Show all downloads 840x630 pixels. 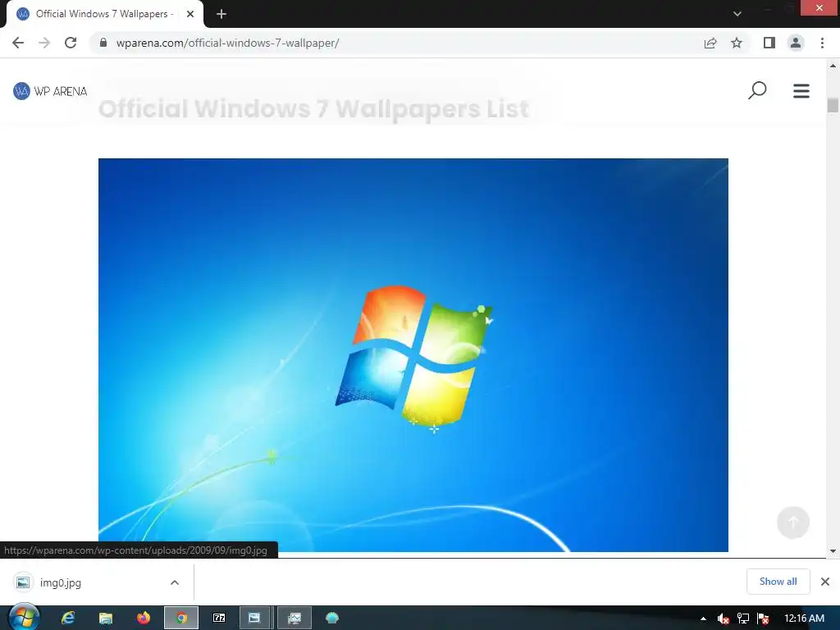click(778, 582)
